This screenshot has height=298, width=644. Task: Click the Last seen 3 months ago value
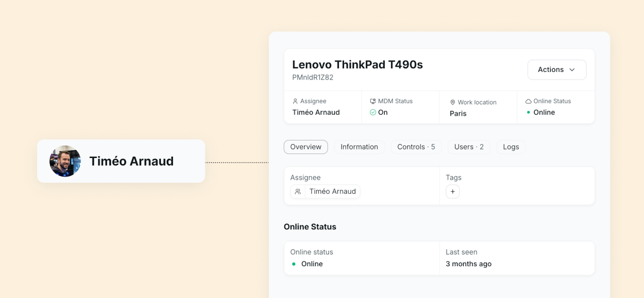(x=468, y=264)
